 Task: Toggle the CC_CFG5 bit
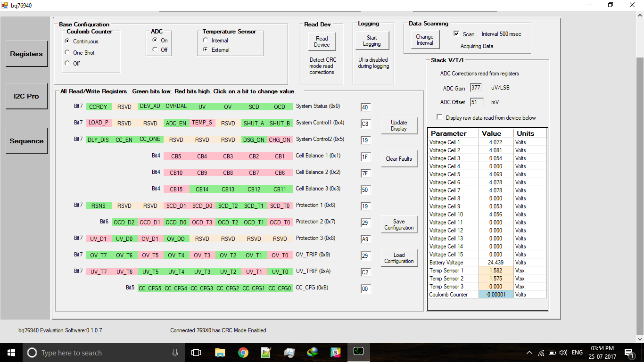point(150,288)
